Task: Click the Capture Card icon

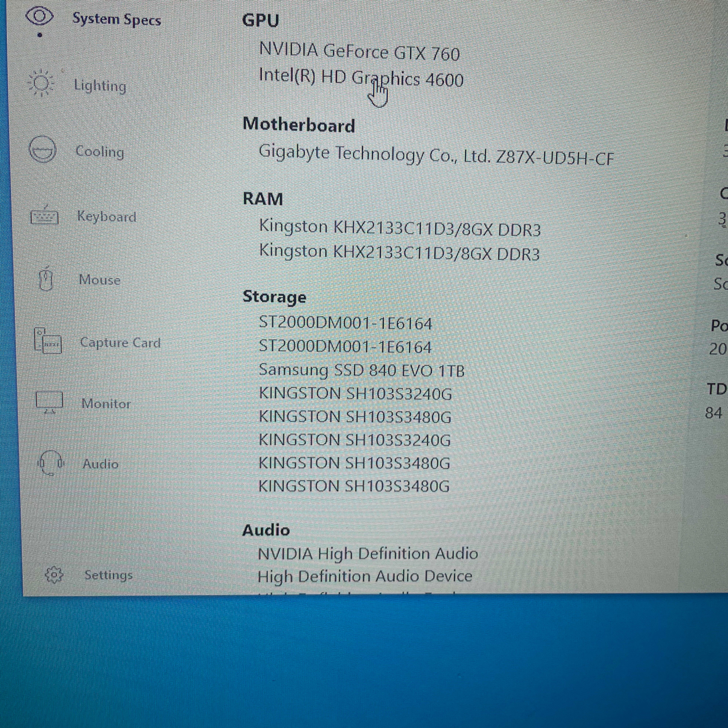Action: pos(48,341)
